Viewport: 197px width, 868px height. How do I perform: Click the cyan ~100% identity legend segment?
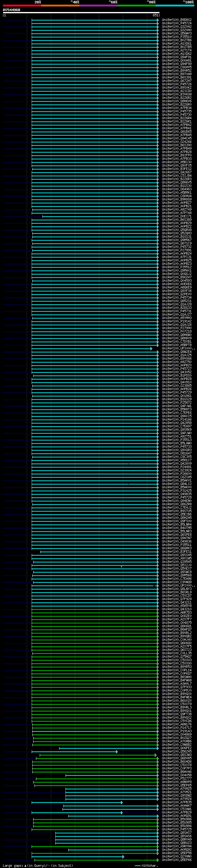[x=175, y=6]
